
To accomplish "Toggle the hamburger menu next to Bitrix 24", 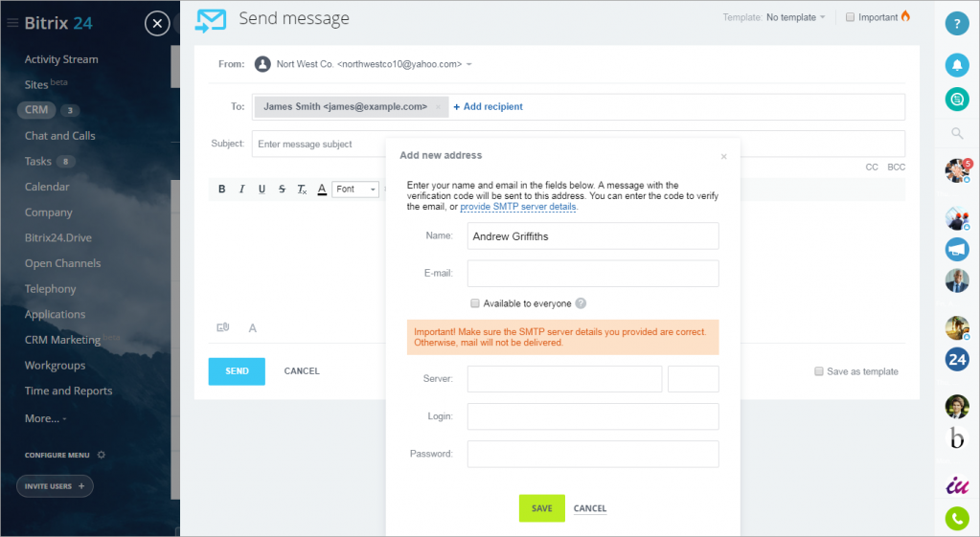I will (11, 23).
